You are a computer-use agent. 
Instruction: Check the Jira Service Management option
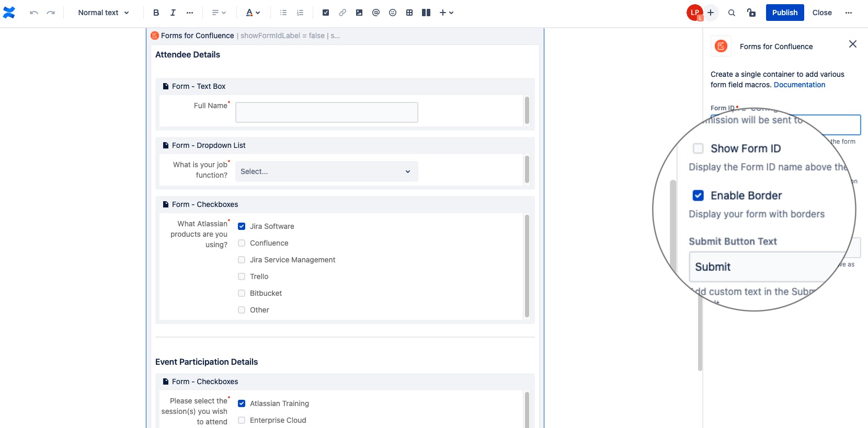click(242, 260)
